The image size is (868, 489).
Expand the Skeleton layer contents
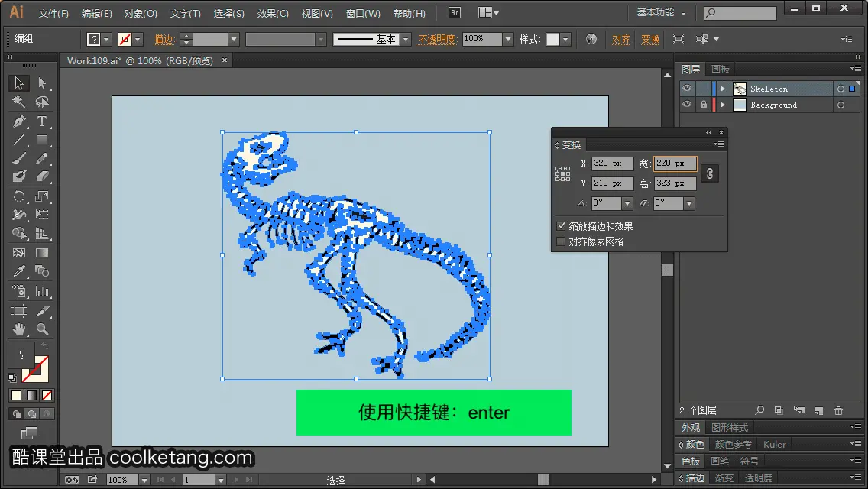pos(722,89)
